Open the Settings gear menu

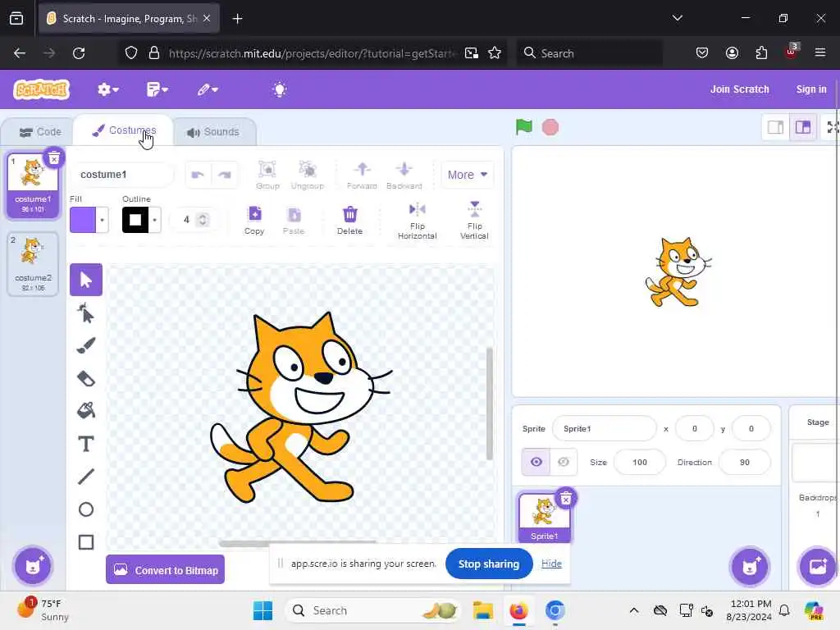tap(107, 89)
